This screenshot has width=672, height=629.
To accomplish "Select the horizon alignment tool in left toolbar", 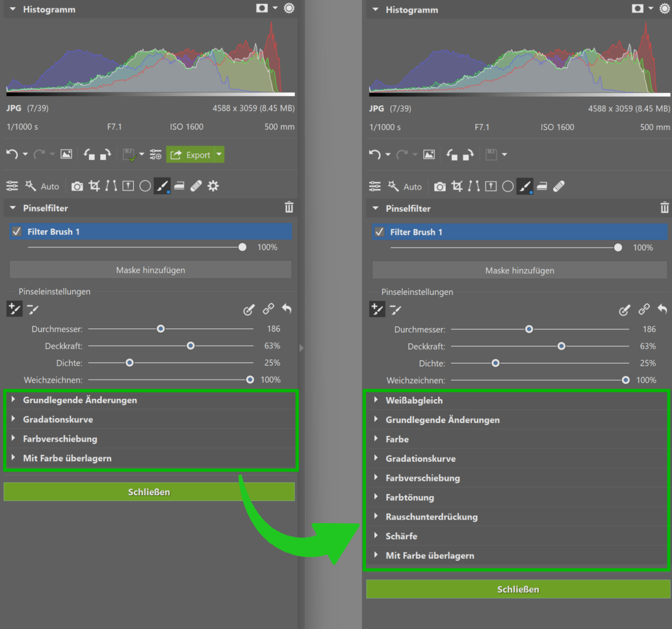I will click(x=128, y=186).
